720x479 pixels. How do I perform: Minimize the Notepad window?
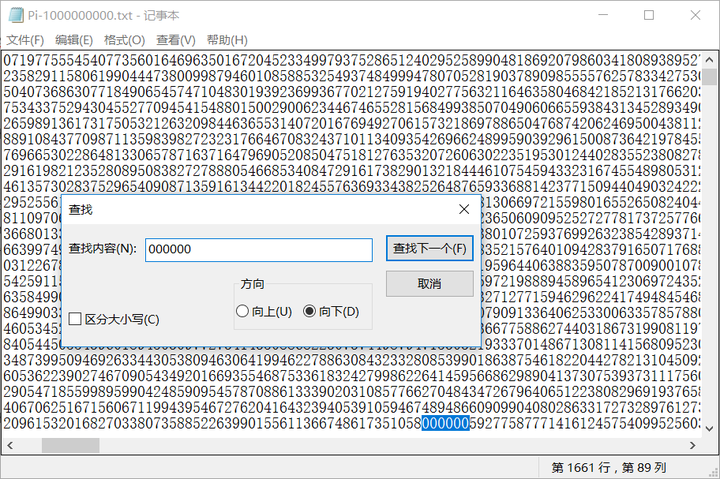tap(602, 16)
